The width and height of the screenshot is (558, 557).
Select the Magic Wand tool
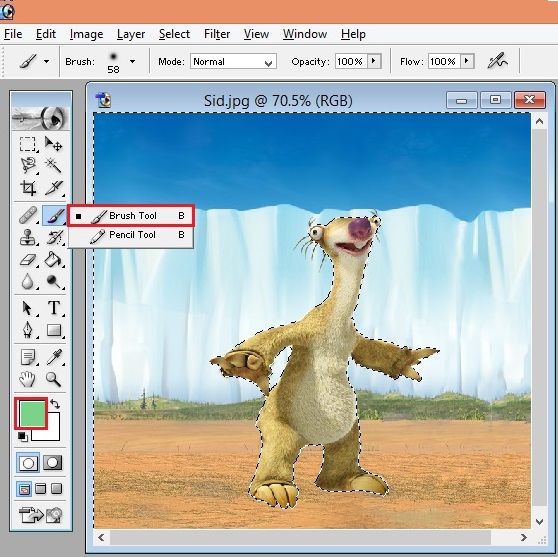(53, 165)
